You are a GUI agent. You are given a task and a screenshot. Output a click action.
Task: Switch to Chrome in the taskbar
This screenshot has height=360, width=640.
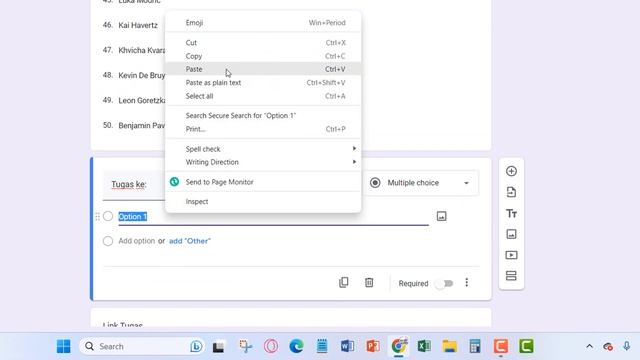click(x=399, y=346)
